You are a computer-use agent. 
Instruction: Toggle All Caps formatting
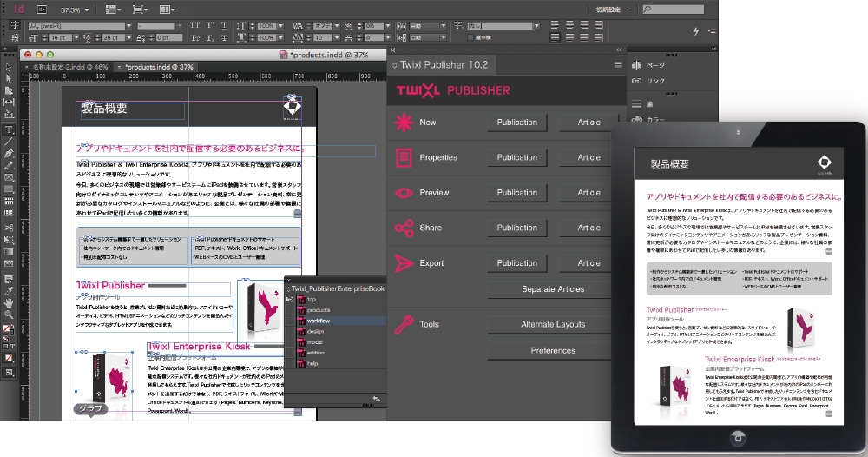(x=194, y=25)
